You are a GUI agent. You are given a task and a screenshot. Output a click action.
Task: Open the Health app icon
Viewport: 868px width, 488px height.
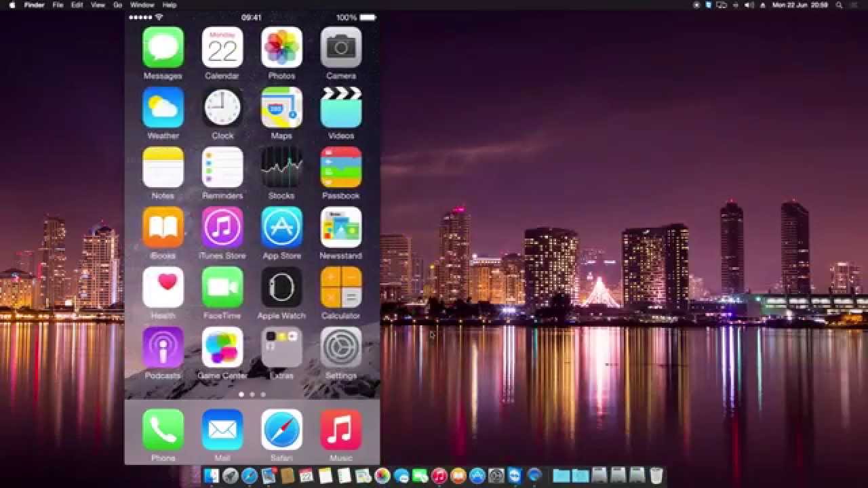coord(163,287)
